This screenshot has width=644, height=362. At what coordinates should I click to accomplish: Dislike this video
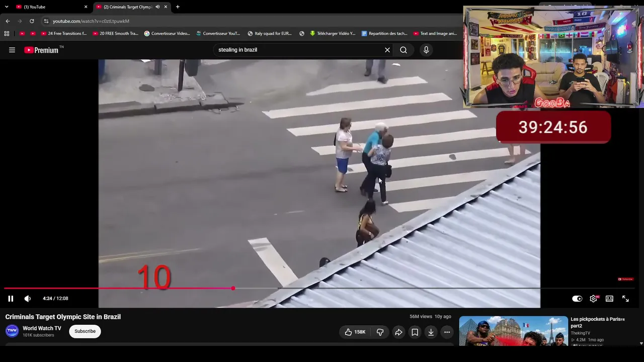380,332
